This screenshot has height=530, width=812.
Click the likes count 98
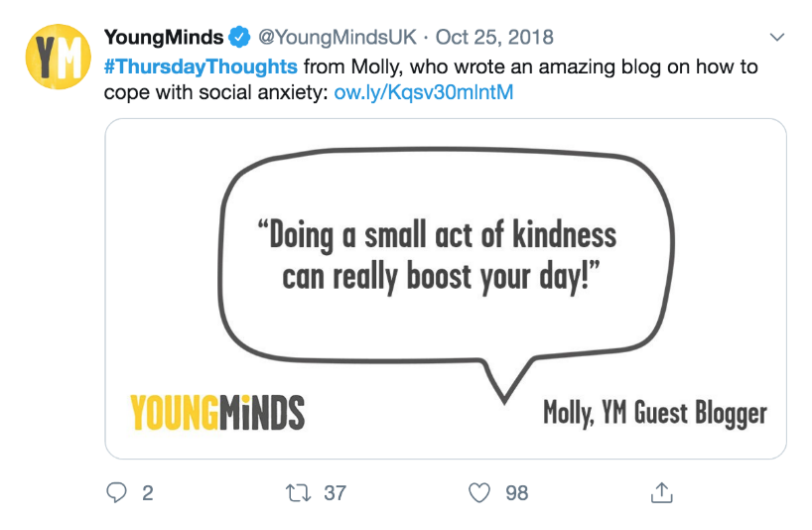coord(517,493)
